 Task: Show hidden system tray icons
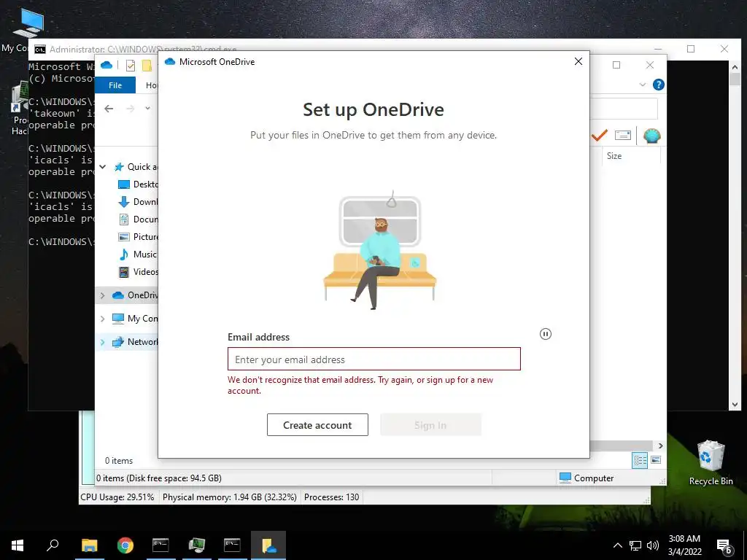[617, 545]
